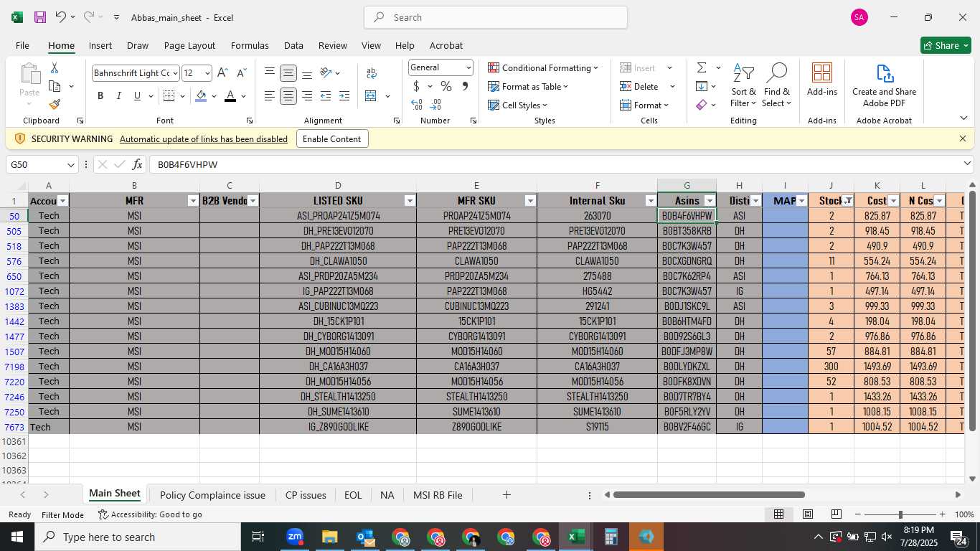The height and width of the screenshot is (551, 980).
Task: Click the Copy icon in Clipboard
Action: click(55, 86)
